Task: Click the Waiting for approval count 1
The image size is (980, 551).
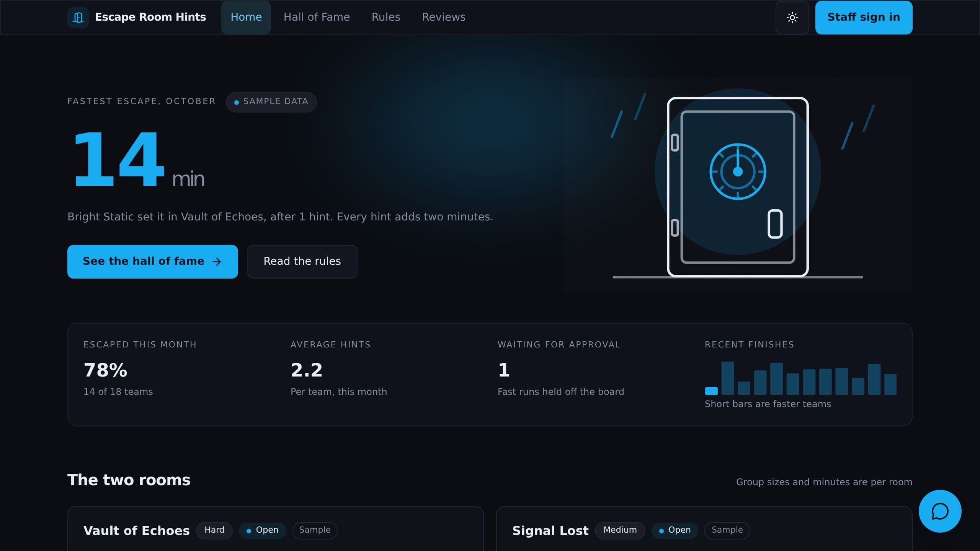Action: pyautogui.click(x=504, y=370)
